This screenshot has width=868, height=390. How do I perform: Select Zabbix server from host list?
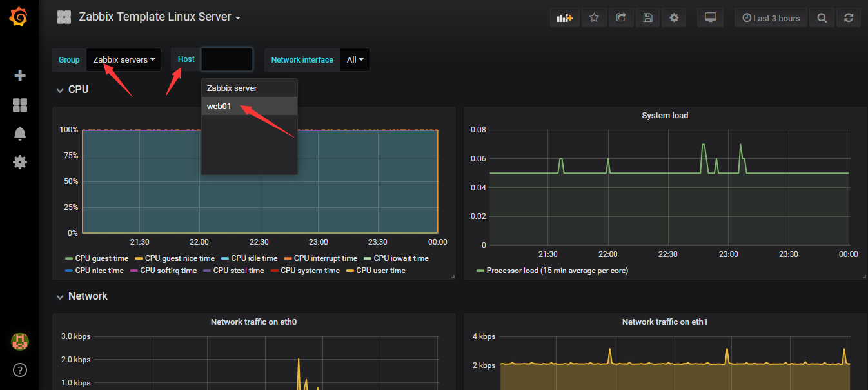[x=250, y=88]
